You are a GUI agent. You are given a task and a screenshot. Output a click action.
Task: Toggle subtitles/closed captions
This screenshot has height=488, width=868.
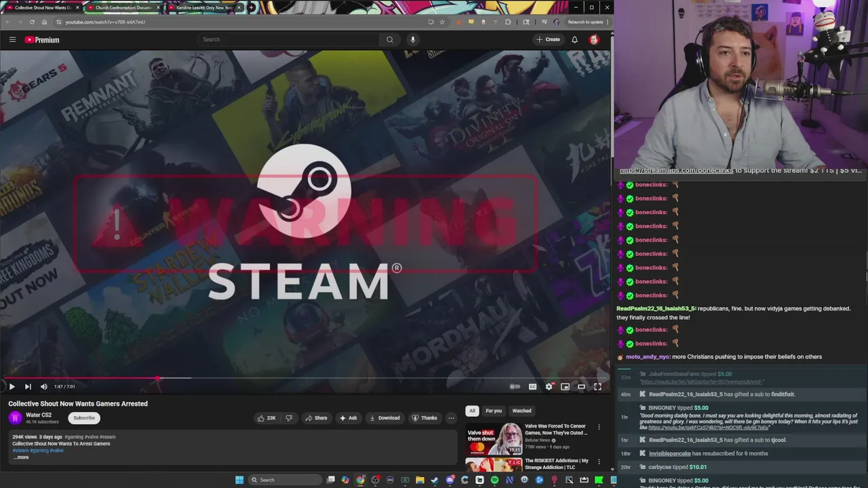(532, 386)
